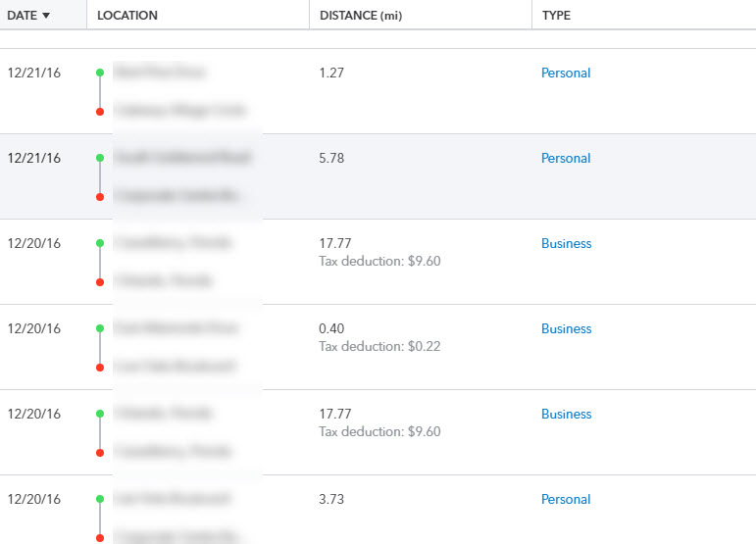Image resolution: width=756 pixels, height=544 pixels.
Task: Sort by the DATE column arrow
Action: (46, 16)
